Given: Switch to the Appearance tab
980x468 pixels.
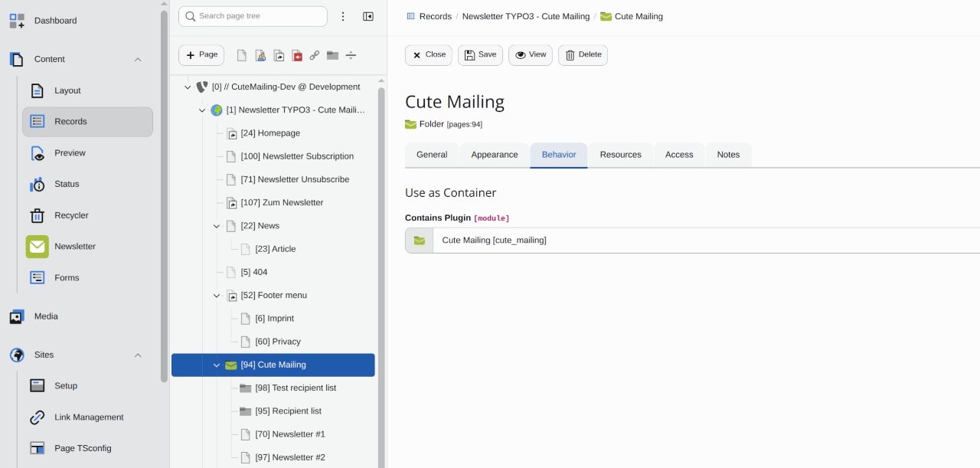Looking at the screenshot, I should (x=495, y=155).
